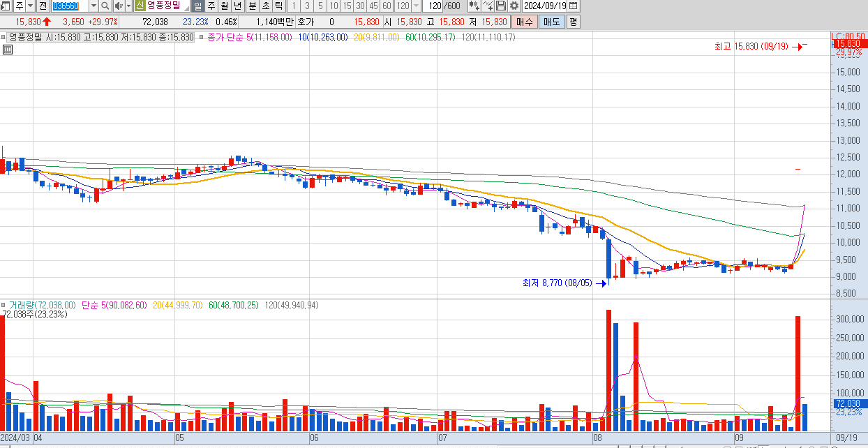Open the dropdown arrow beside the speaker icon
The image size is (868, 448).
[128, 6]
